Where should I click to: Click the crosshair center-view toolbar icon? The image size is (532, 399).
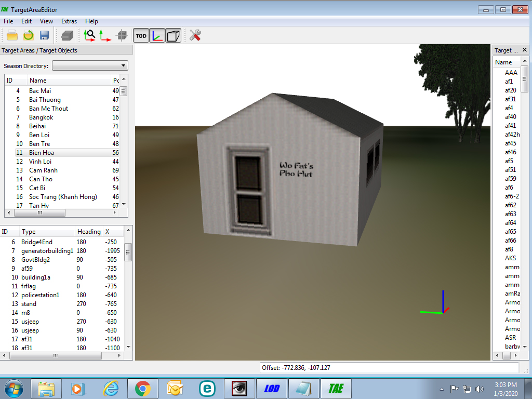click(x=122, y=35)
